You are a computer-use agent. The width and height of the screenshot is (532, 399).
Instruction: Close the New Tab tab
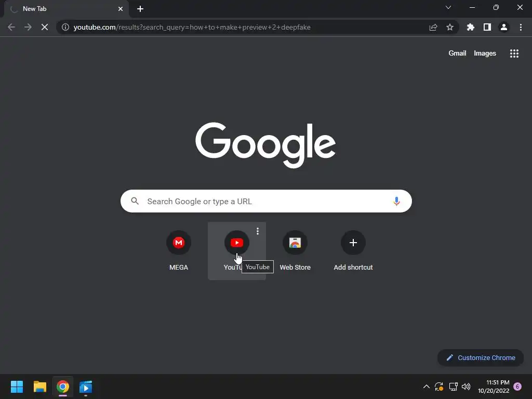121,9
